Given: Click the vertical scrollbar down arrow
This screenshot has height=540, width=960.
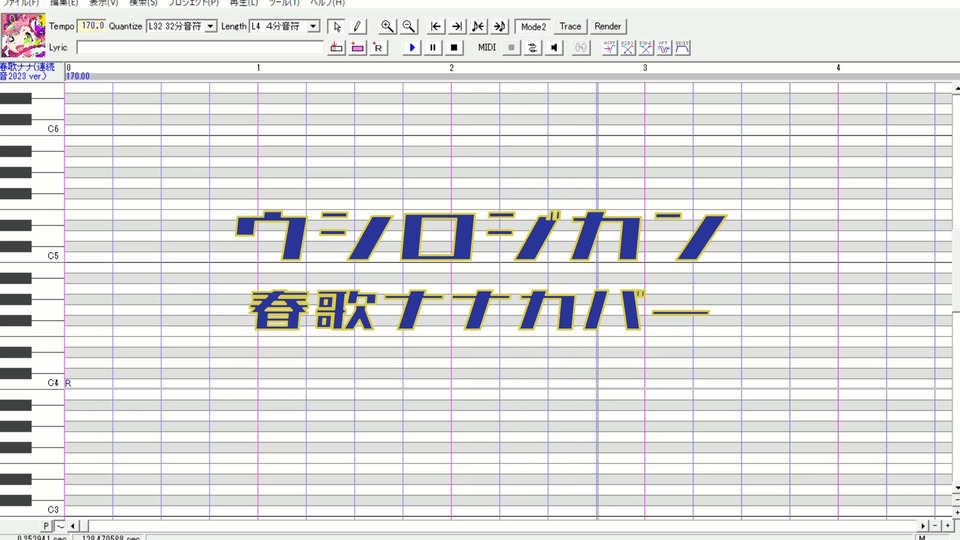Looking at the screenshot, I should (956, 488).
